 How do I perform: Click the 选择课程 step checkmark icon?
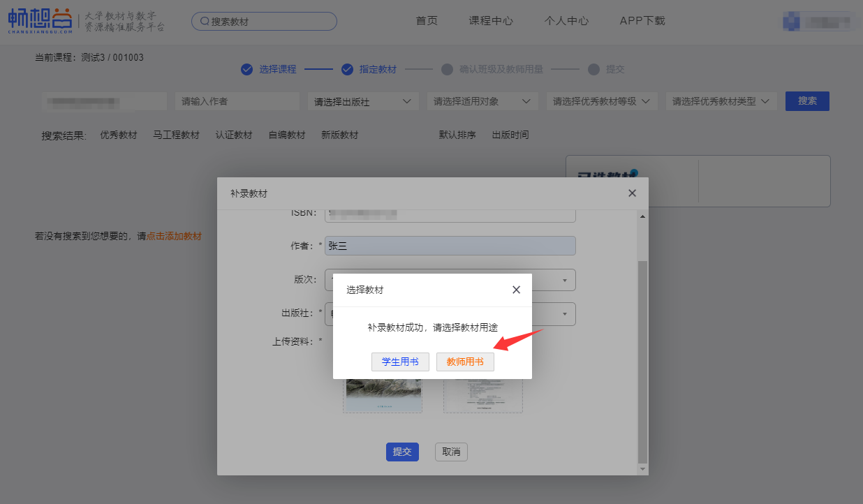tap(246, 69)
